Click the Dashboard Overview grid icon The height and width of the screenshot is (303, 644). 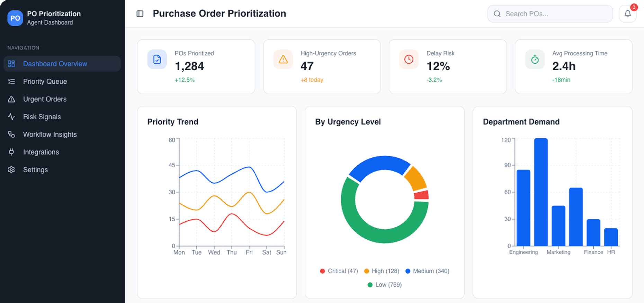click(11, 64)
